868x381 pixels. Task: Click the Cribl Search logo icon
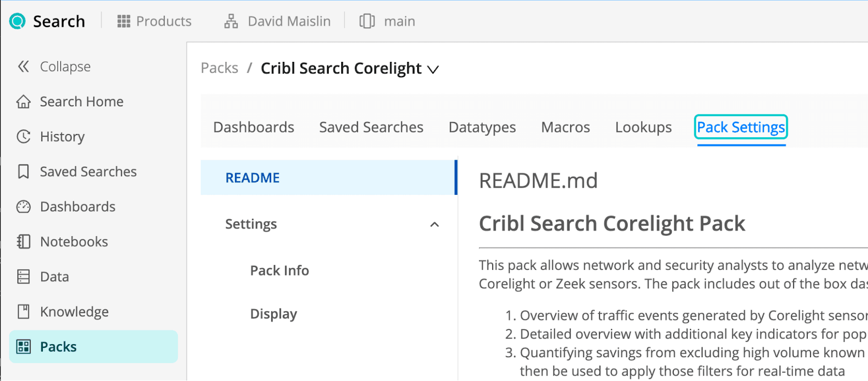[x=17, y=21]
